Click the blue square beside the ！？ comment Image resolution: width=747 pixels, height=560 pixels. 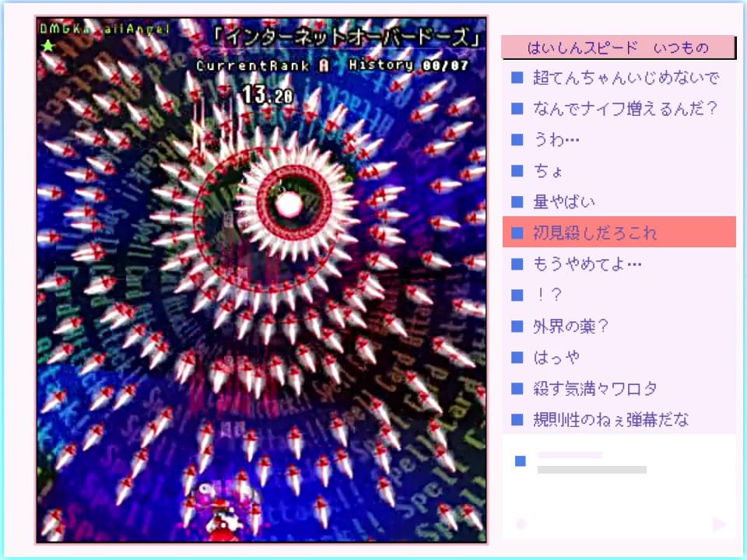(x=517, y=296)
